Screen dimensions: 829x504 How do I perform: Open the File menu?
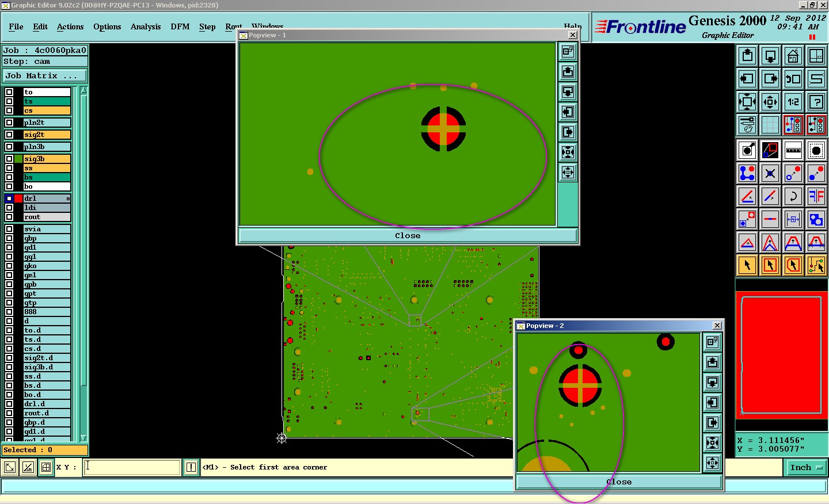point(16,26)
